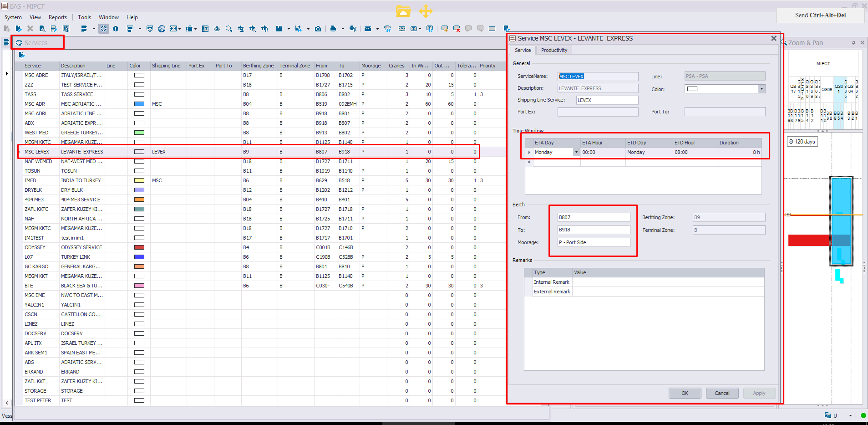This screenshot has width=868, height=425.
Task: Open the dropdown arrow beside the print icon
Action: coord(343,29)
